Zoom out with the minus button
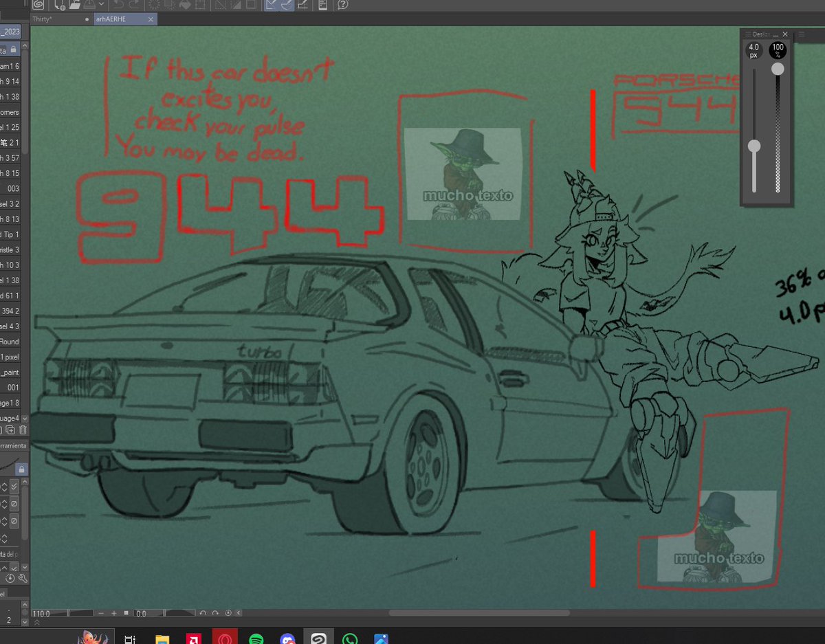825x644 pixels. pos(101,613)
